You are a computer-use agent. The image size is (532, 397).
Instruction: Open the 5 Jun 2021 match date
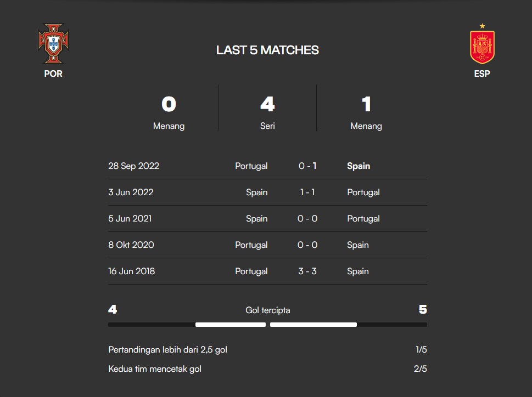click(x=130, y=218)
